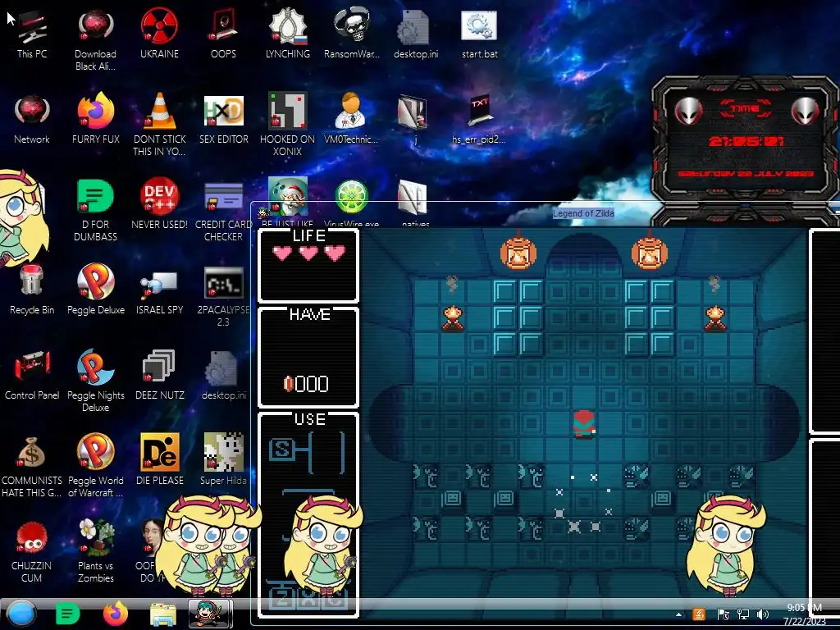Launch Peggle Nights Deluxe
840x630 pixels.
pyautogui.click(x=95, y=381)
